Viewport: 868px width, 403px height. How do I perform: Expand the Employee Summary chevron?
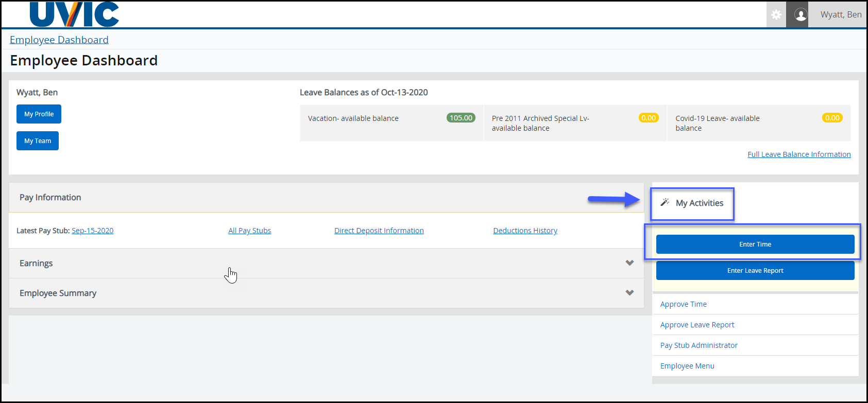coord(629,293)
